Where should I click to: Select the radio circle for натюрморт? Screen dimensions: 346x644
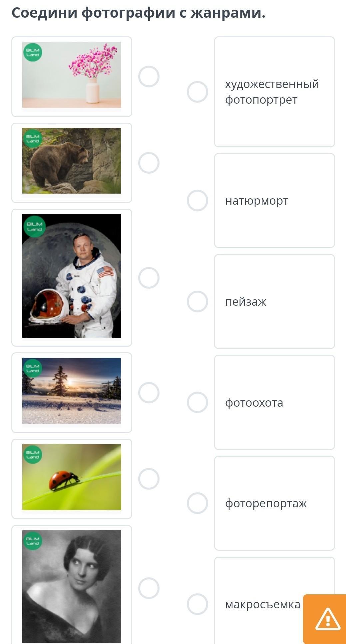197,200
